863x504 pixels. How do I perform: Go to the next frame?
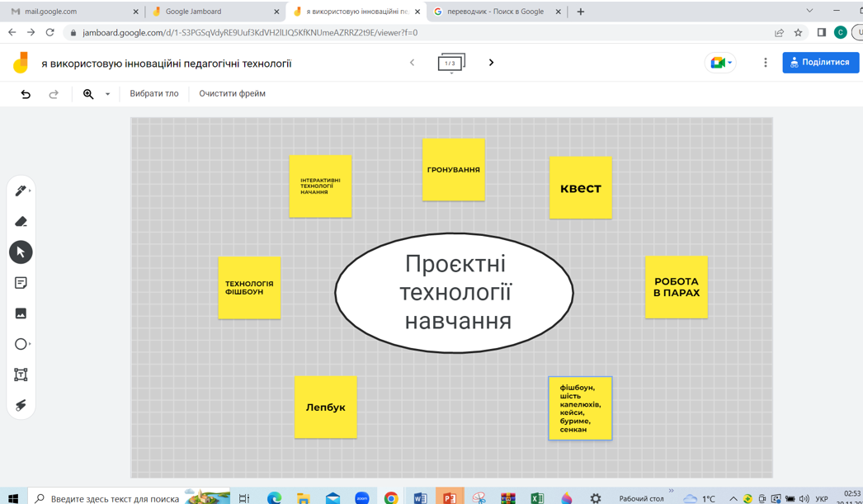(491, 63)
